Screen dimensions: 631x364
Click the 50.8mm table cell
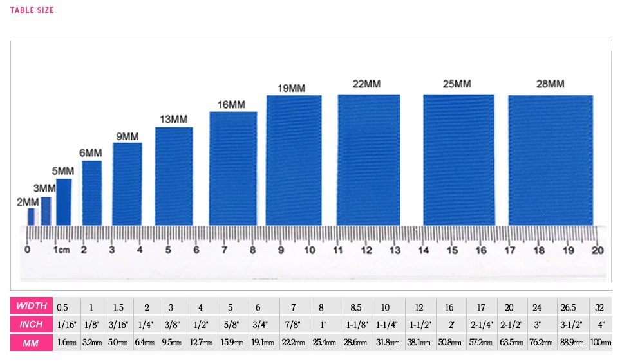(x=450, y=343)
